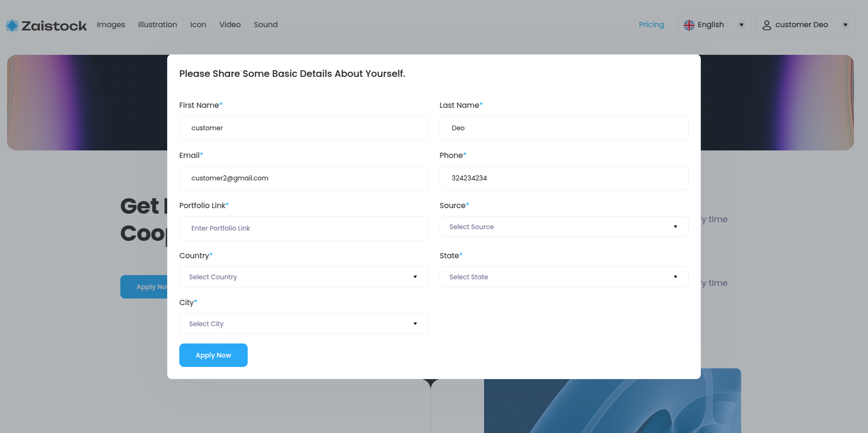Click the background page Apply Now button
868x433 pixels.
(x=144, y=287)
